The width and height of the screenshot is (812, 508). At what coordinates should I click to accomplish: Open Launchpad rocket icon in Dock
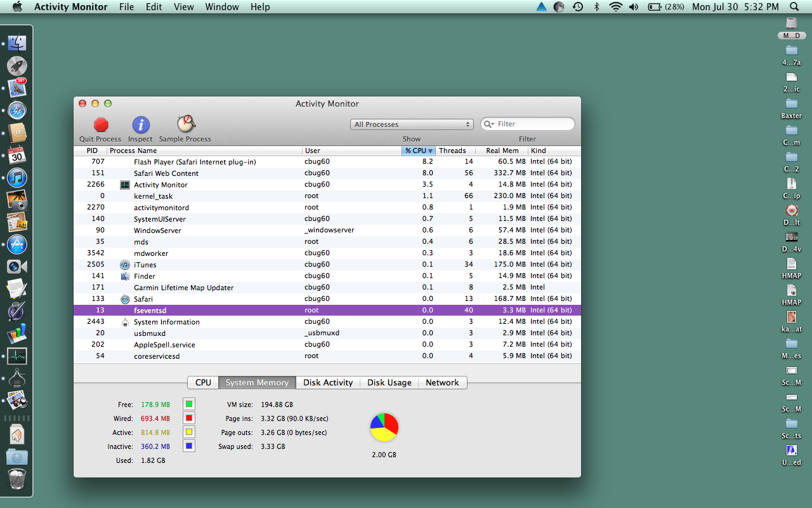coord(17,65)
